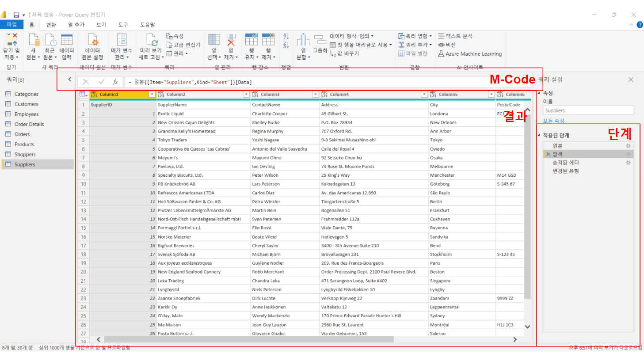Click the 데이터 입력 table icon
Image resolution: width=644 pixels, height=361 pixels.
pyautogui.click(x=67, y=39)
